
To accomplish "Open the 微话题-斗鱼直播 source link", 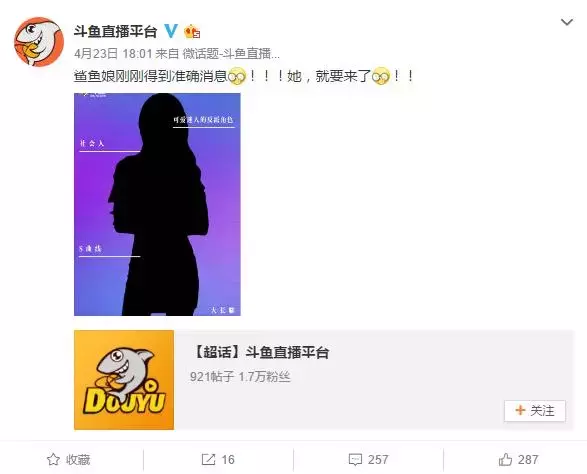I will [231, 54].
